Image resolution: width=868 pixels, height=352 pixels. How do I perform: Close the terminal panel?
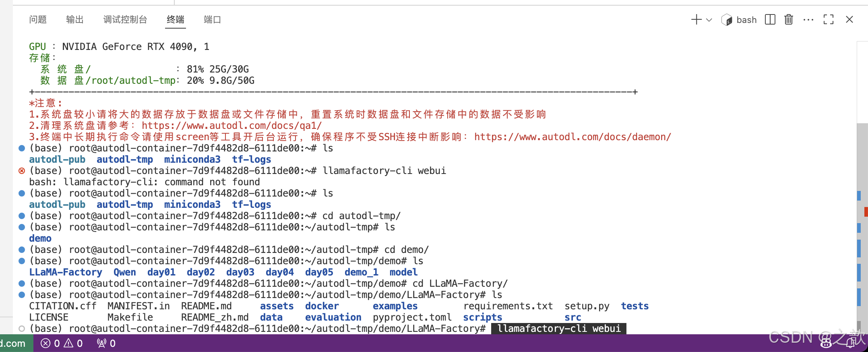[849, 19]
